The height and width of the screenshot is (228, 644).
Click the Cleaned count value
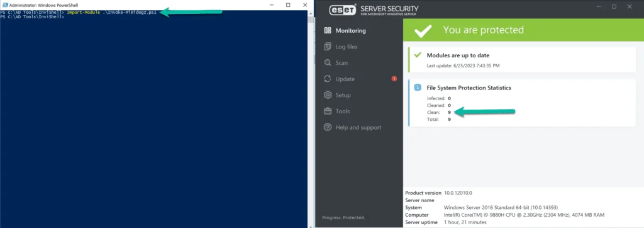(x=449, y=105)
